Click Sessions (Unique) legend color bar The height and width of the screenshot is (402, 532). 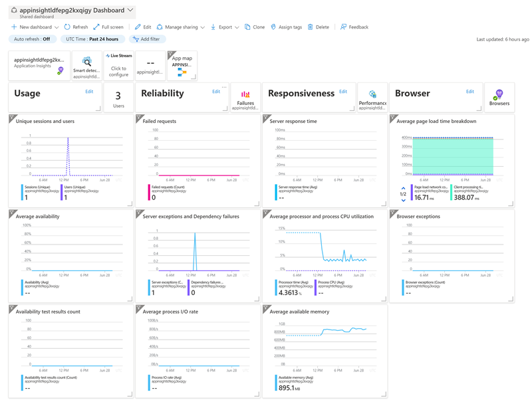click(x=23, y=192)
